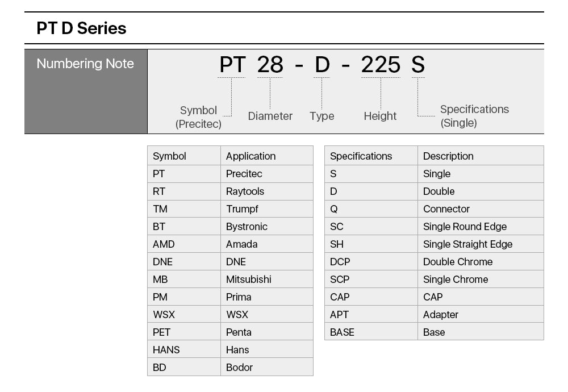This screenshot has width=568, height=392.
Task: Select the Bodor application cell
Action: [x=239, y=368]
